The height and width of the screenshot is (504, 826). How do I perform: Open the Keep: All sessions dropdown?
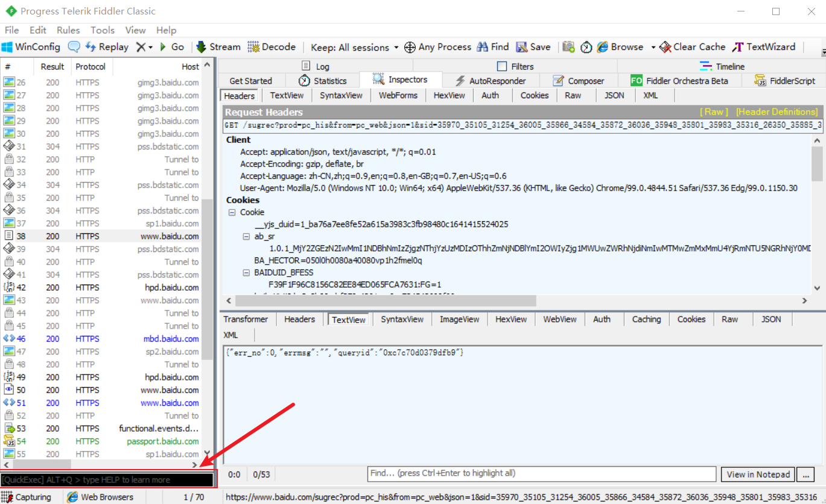pyautogui.click(x=355, y=47)
